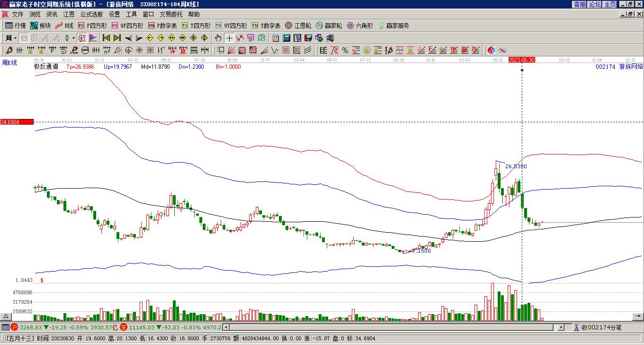Toggle the crosshair cursor tool
This screenshot has height=345, width=644.
(x=229, y=38)
